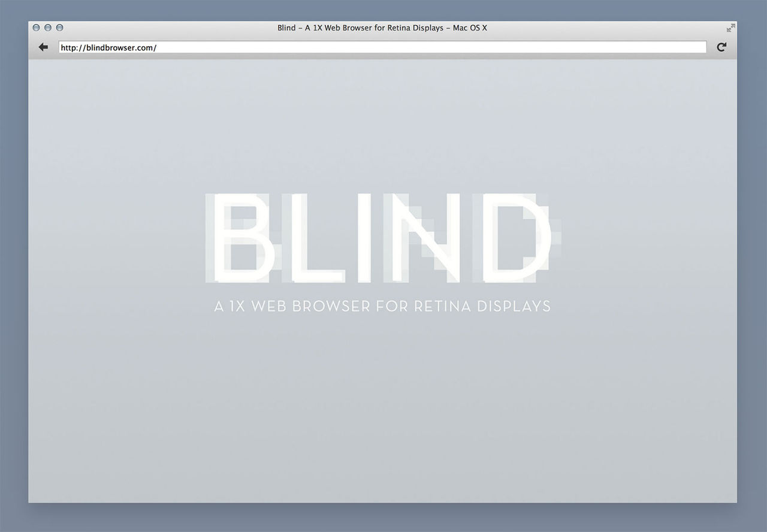Screen dimensions: 767x532
Task: Click the middle minimize window control
Action: pyautogui.click(x=47, y=27)
